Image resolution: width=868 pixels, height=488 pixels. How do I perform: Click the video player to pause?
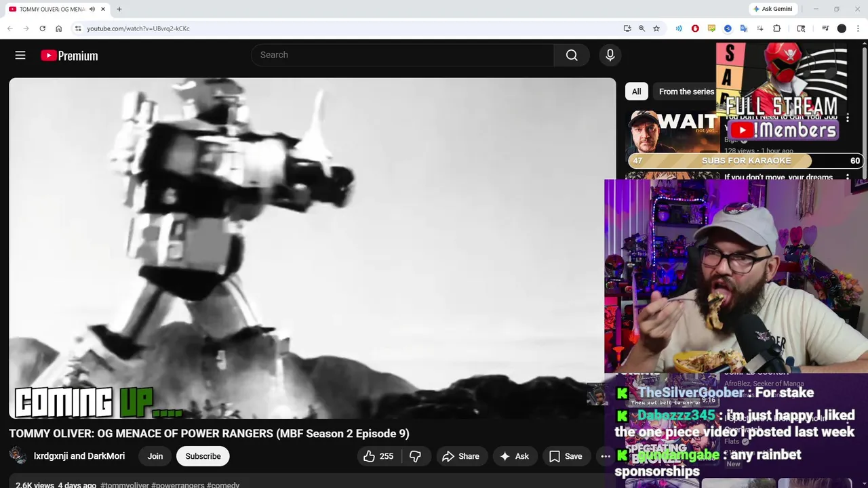[x=312, y=248]
